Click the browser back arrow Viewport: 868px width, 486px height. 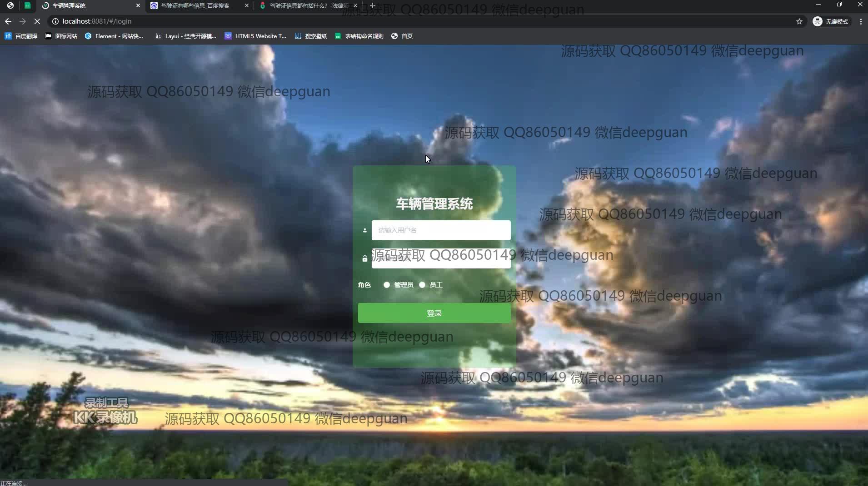point(8,21)
